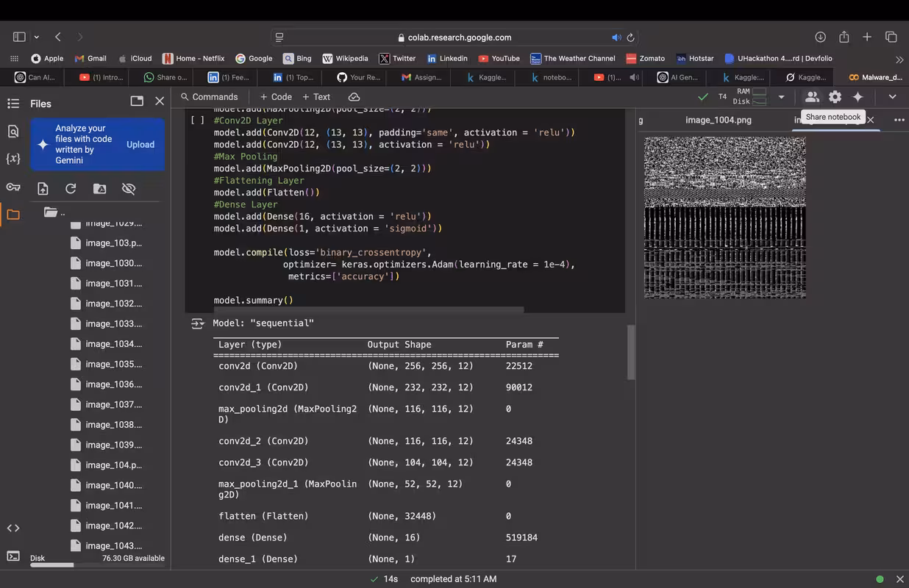The image size is (909, 588).
Task: Expand Safari sidebar dropdown arrow
Action: click(36, 37)
